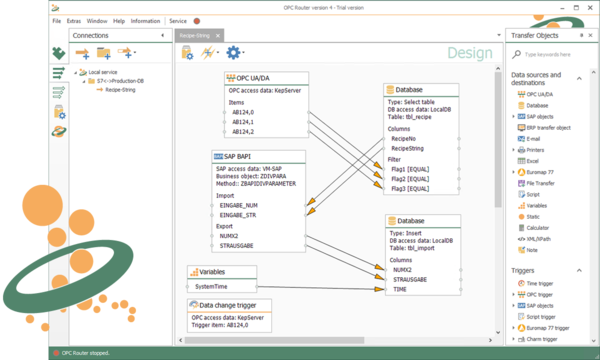This screenshot has width=600, height=360.
Task: Open the lightning trigger dropdown in the design toolbar
Action: tap(210, 53)
